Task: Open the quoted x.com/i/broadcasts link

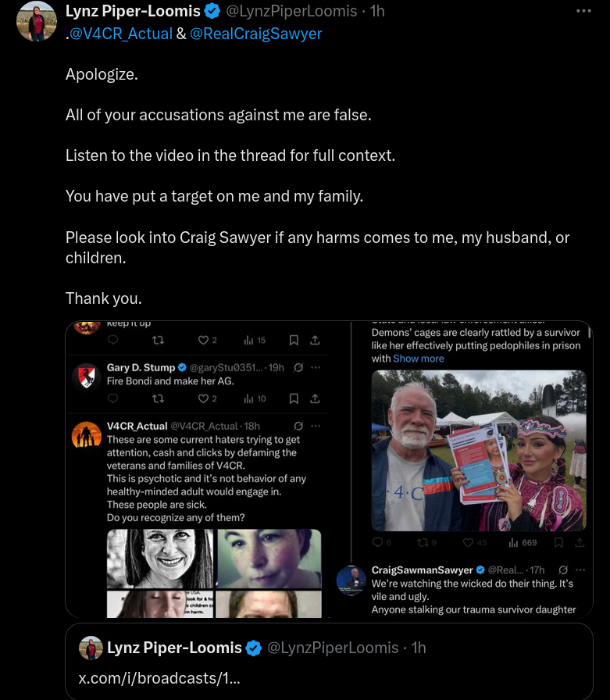Action: tap(159, 677)
